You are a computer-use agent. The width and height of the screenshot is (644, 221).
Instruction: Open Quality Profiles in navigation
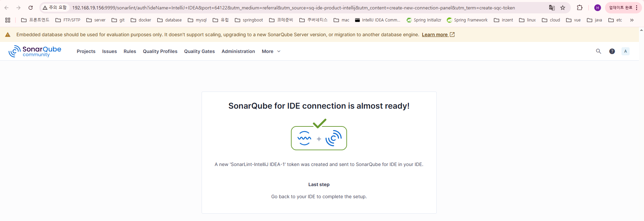(160, 51)
